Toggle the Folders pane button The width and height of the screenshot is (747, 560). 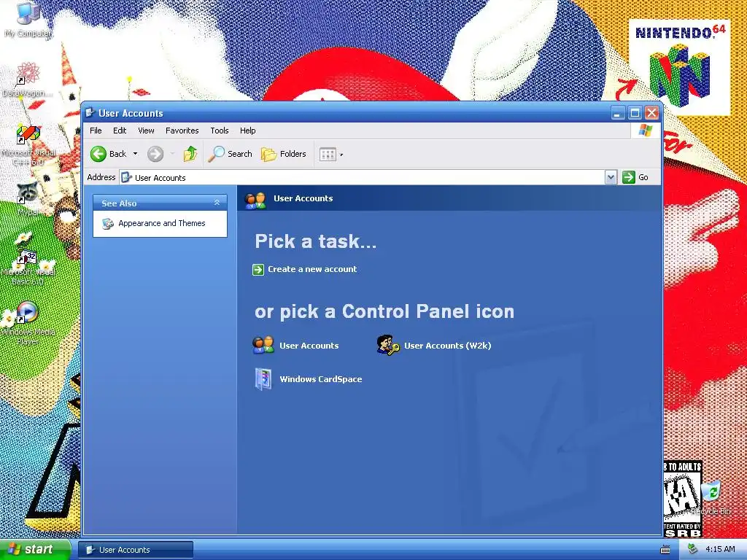click(x=284, y=154)
